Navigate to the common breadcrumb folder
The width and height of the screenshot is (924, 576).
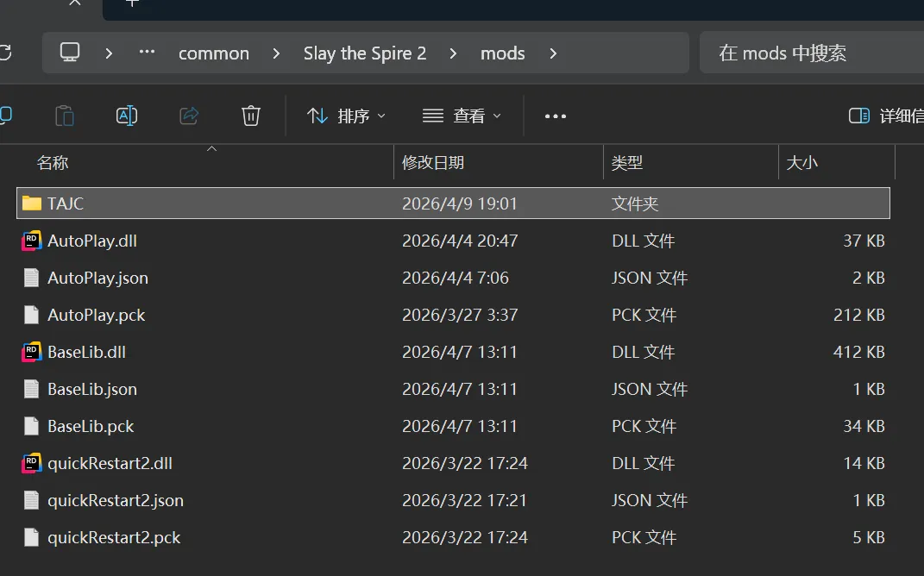tap(214, 53)
